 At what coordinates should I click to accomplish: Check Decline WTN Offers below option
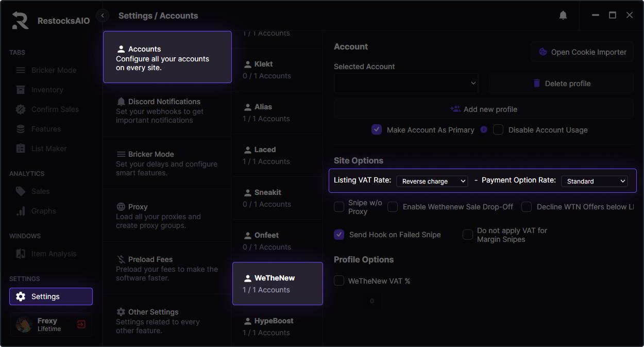tap(527, 207)
